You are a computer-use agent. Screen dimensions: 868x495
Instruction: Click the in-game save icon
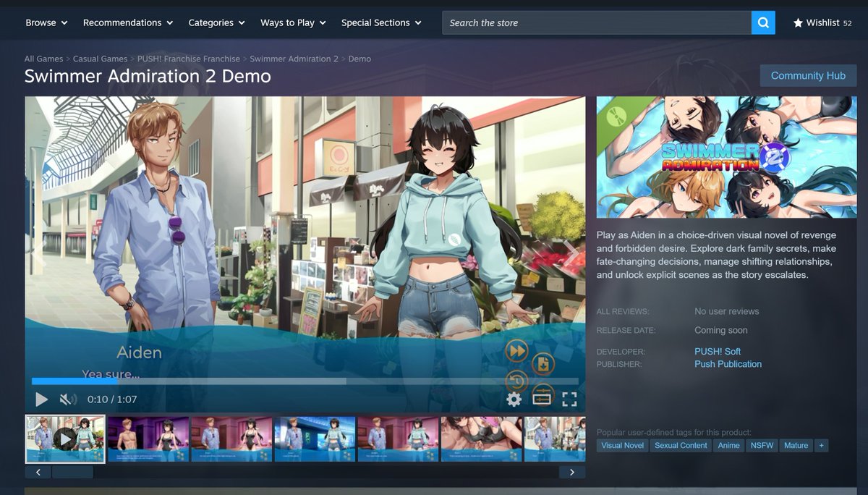point(543,364)
